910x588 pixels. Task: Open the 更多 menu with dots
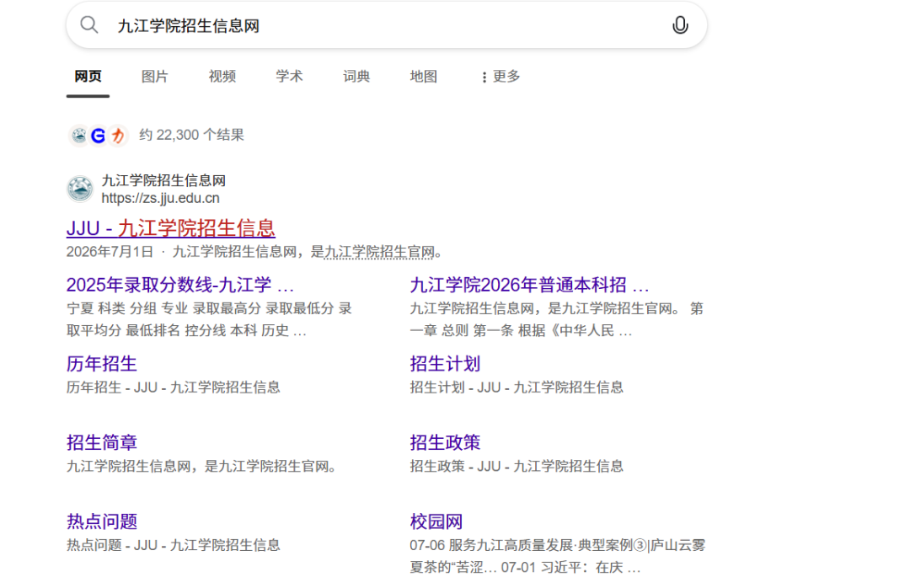(500, 76)
